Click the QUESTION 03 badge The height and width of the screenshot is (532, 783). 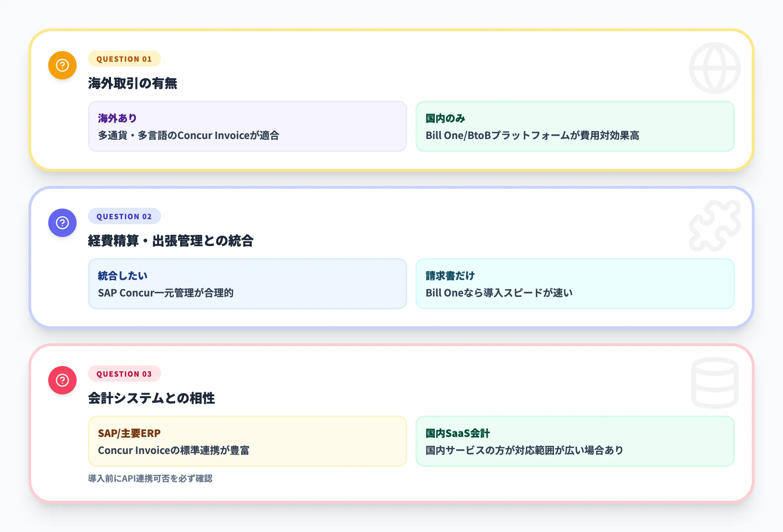[x=124, y=374]
